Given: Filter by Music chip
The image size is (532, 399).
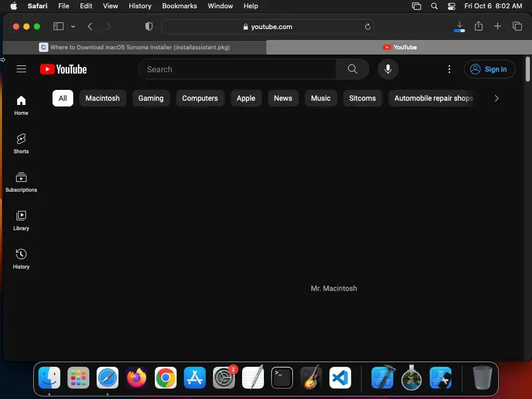Looking at the screenshot, I should 321,98.
